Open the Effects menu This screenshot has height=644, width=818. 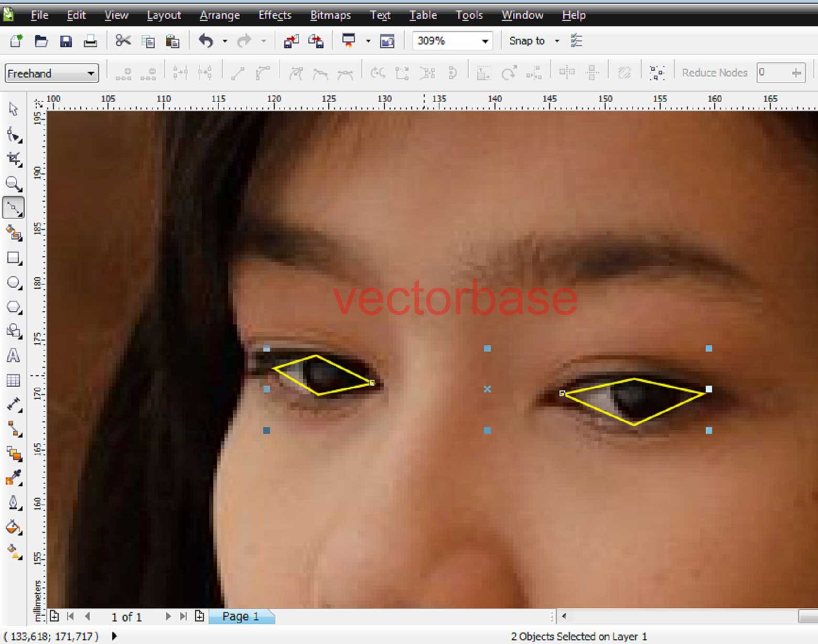(x=274, y=15)
